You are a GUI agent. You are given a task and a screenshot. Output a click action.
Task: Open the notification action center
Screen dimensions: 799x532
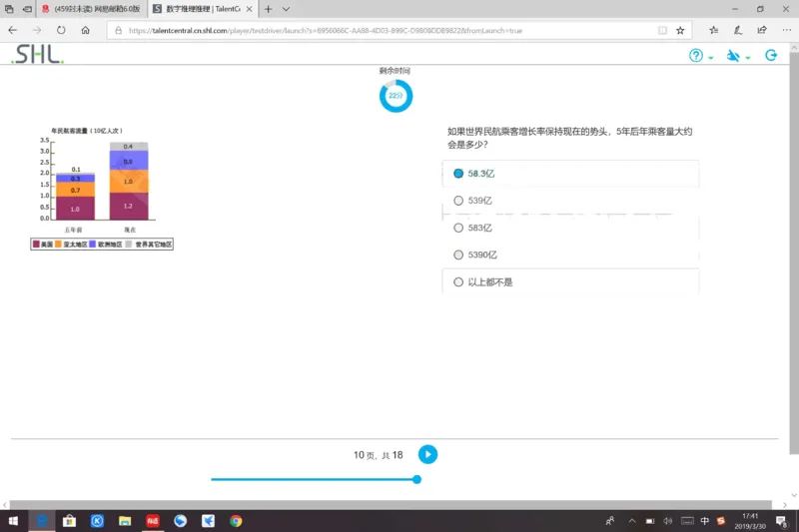click(x=781, y=521)
